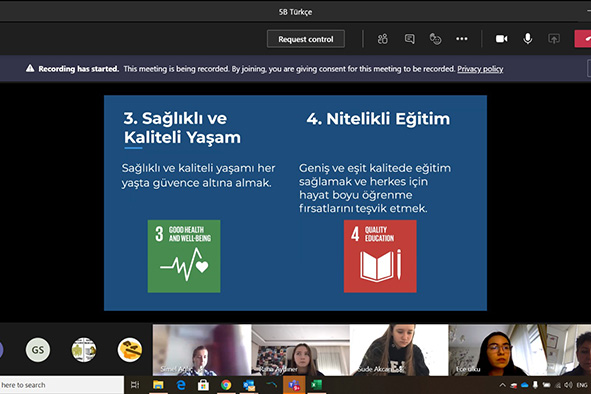Open File Explorer from the taskbar
The image size is (591, 394).
tap(158, 385)
